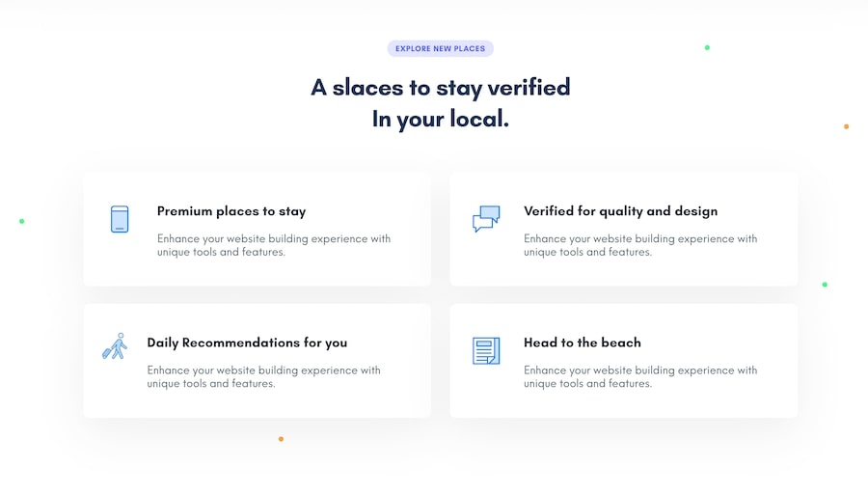
Task: Click the smartphone icon in first card
Action: pyautogui.click(x=120, y=219)
